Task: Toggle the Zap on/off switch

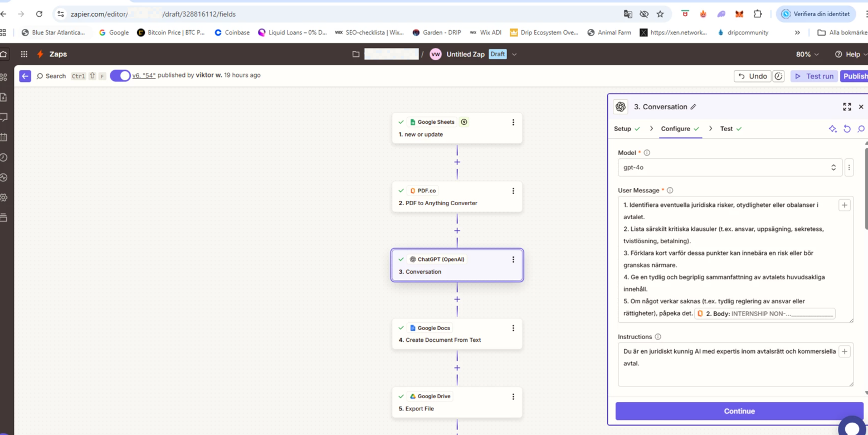Action: pos(120,76)
